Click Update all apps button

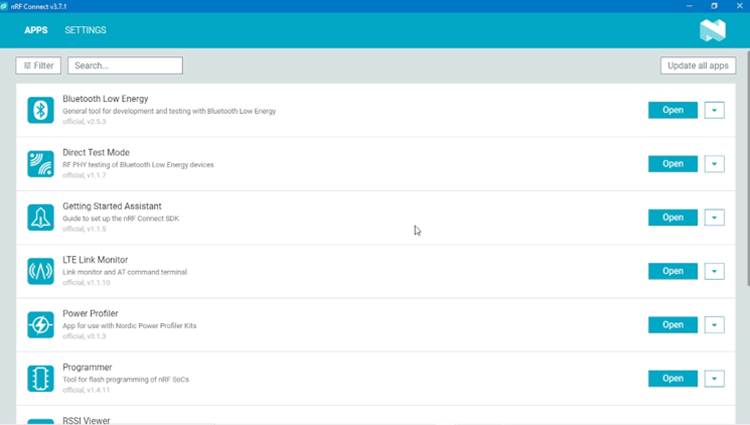tap(698, 65)
